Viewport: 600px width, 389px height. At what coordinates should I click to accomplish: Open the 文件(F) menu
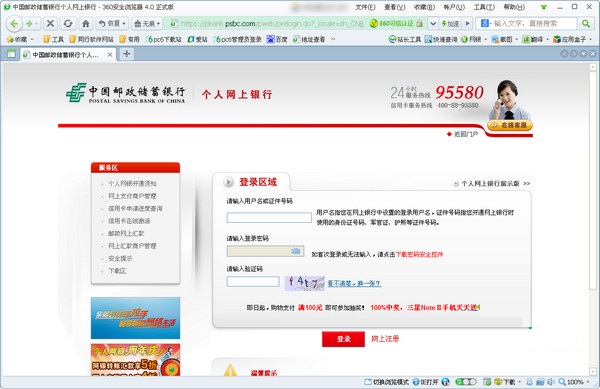tap(365, 7)
